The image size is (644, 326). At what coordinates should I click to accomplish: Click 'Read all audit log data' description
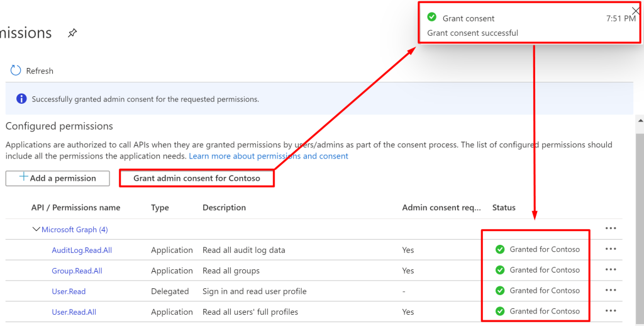point(243,250)
